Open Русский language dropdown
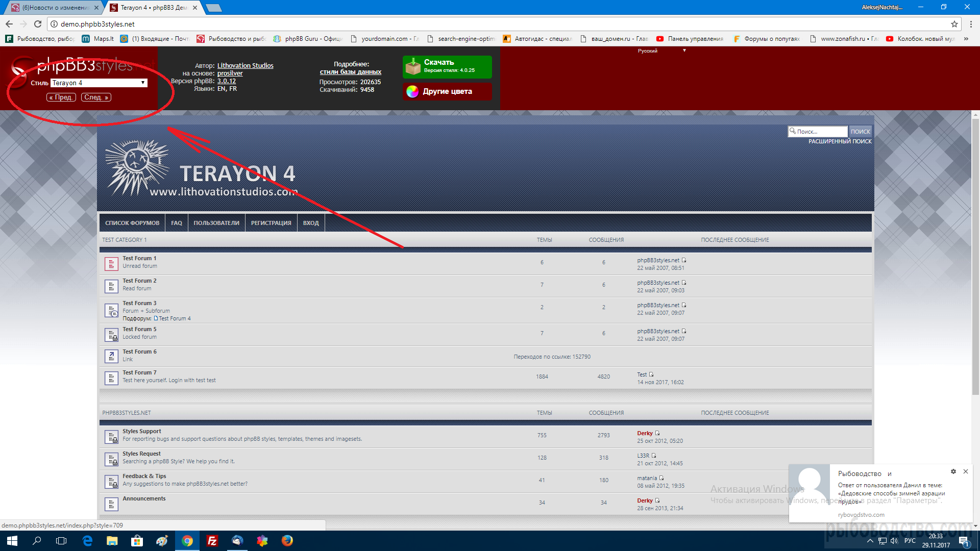The height and width of the screenshot is (551, 980). (661, 51)
